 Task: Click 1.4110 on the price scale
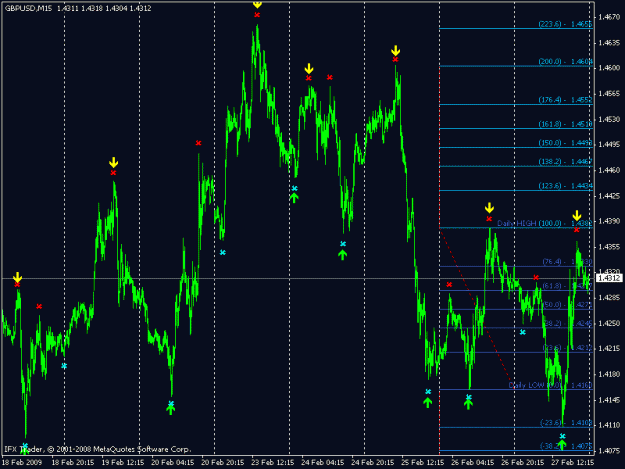609,425
